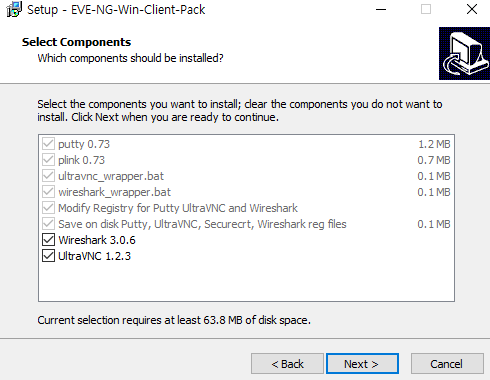Click the Save on disk reg files checkbox
Viewport: 490px width, 380px height.
(49, 224)
